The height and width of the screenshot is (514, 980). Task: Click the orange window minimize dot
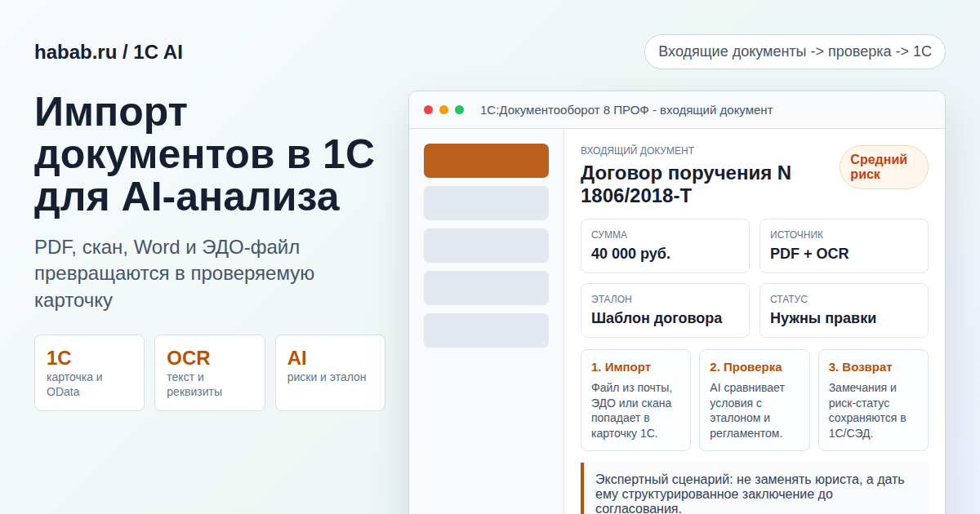tap(443, 110)
